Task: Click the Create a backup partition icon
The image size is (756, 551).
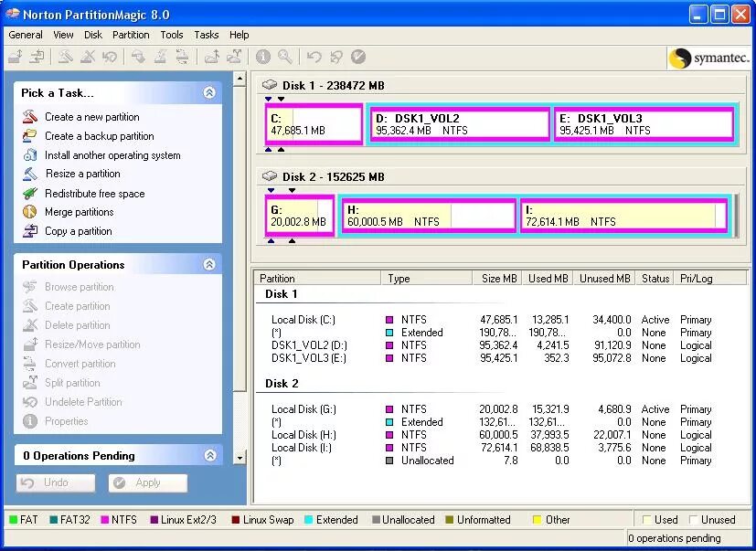Action: 30,136
